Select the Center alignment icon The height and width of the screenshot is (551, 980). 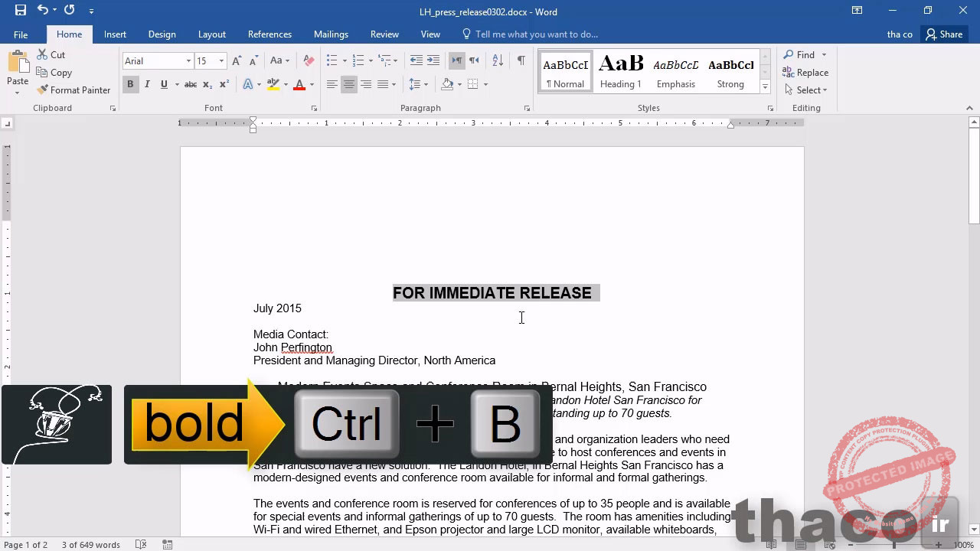tap(349, 84)
